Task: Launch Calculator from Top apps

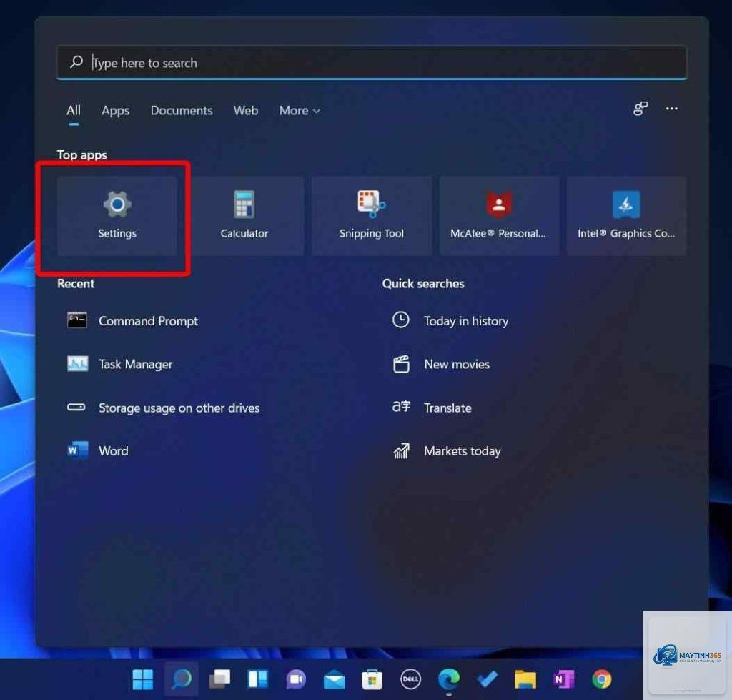Action: 244,216
